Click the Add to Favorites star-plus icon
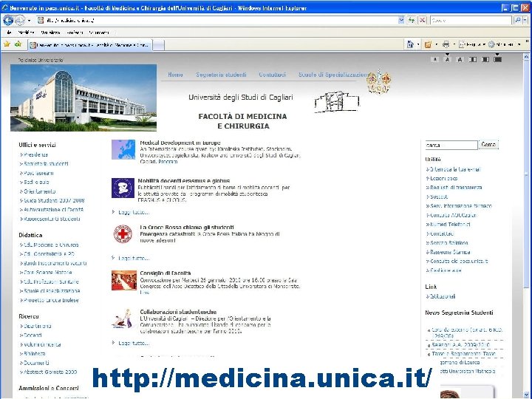The height and width of the screenshot is (399, 532). [18, 44]
